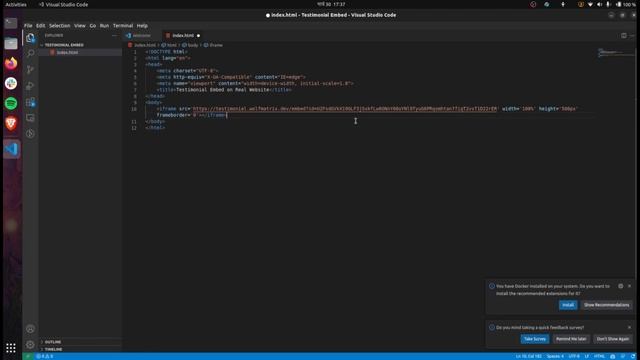Select index.html in the Explorer tree
The image size is (640, 360).
click(x=67, y=52)
